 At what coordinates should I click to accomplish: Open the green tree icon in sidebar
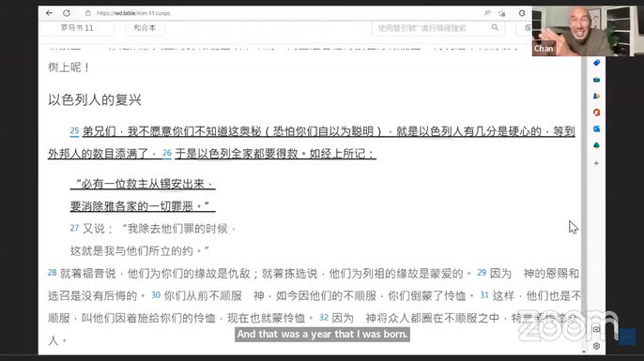pyautogui.click(x=596, y=145)
